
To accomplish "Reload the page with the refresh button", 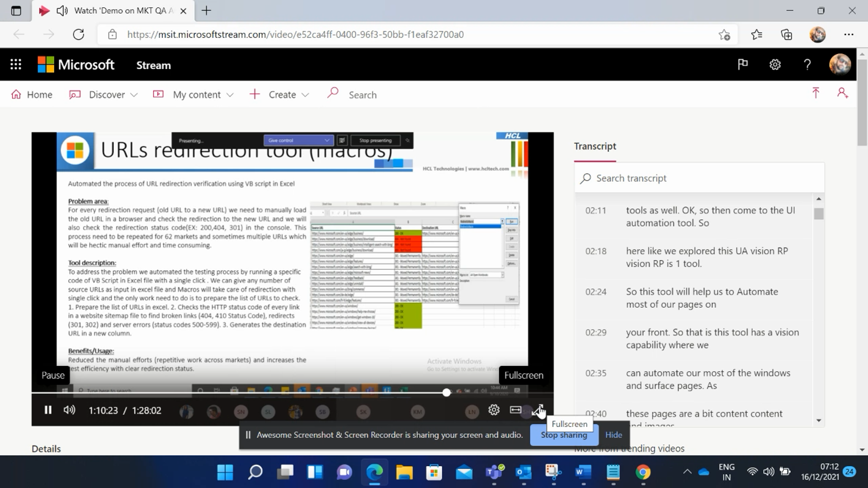I will [x=79, y=34].
